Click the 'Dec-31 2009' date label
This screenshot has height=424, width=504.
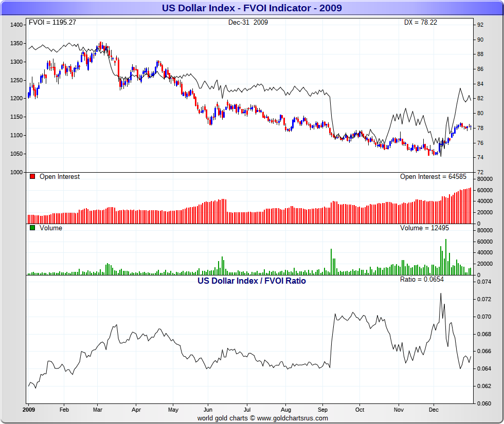point(248,22)
